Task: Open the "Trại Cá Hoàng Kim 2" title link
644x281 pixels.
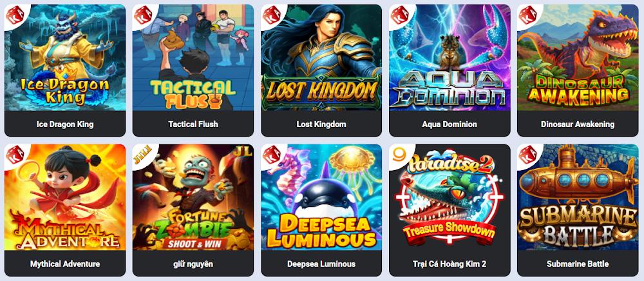Action: point(450,264)
